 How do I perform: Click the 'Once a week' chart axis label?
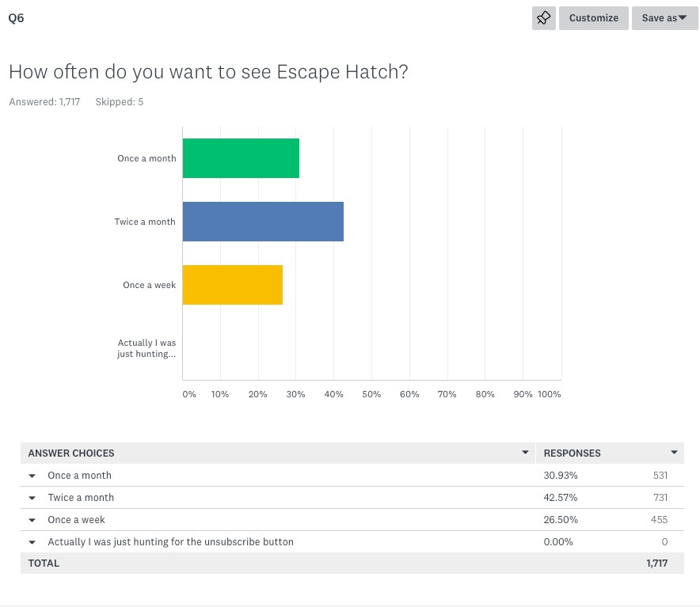(149, 285)
